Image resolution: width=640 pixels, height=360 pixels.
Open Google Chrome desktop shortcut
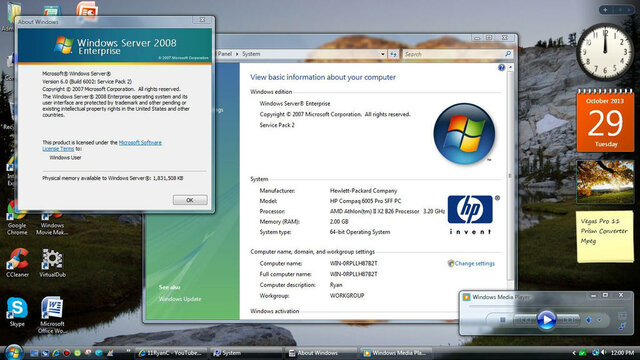17,218
